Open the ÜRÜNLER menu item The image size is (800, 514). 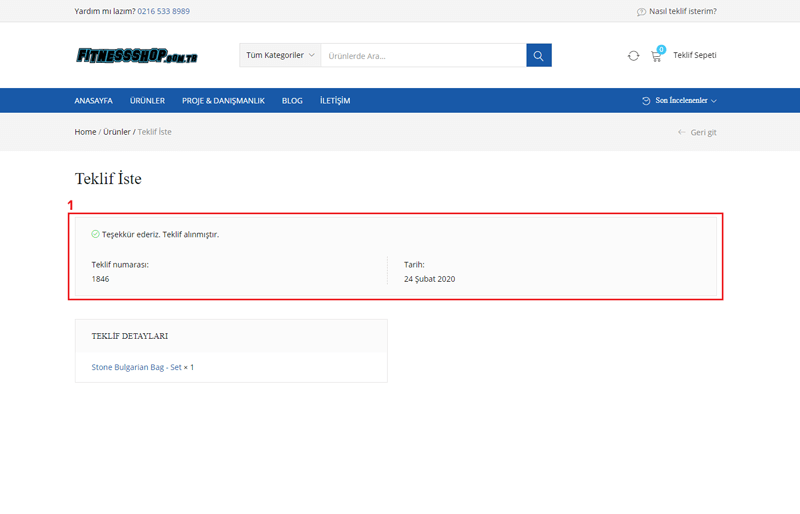click(147, 101)
